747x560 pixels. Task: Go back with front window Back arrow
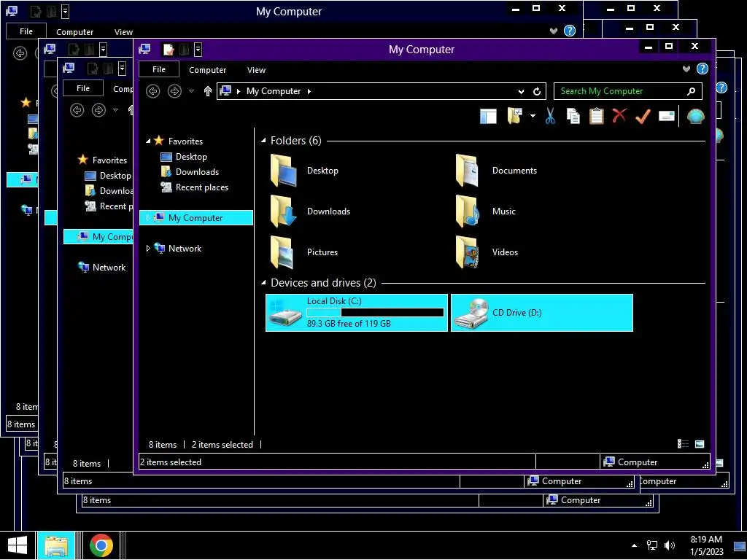coord(153,91)
